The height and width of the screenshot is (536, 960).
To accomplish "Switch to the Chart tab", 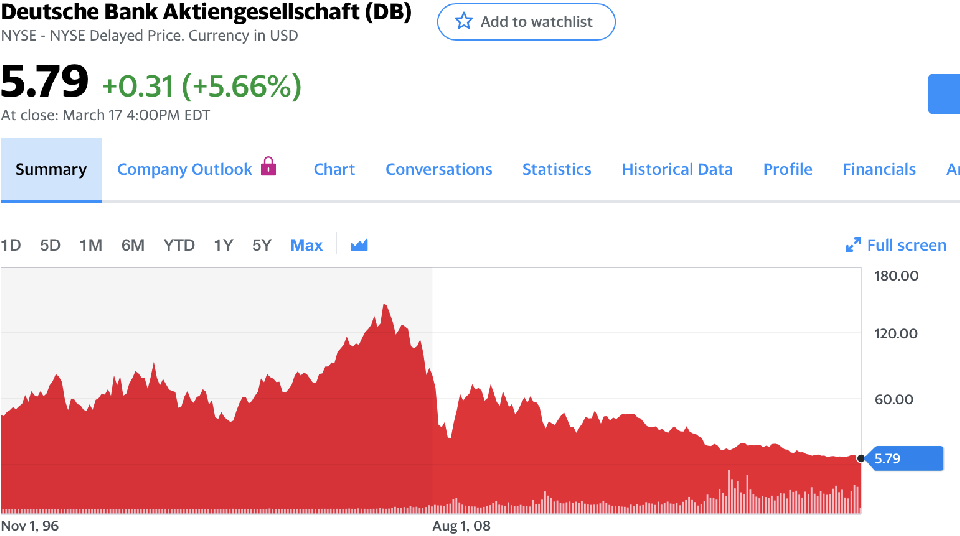I will coord(334,169).
